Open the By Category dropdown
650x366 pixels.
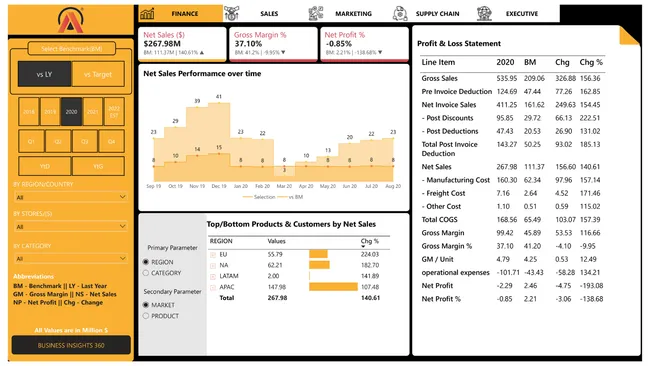point(70,259)
